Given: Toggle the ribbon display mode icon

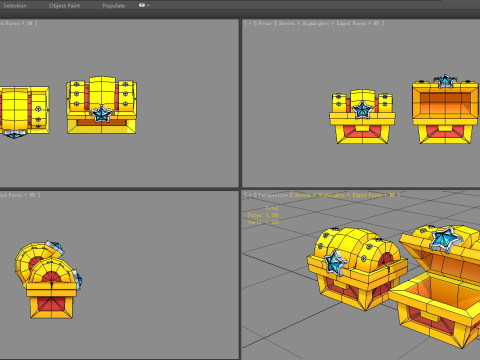Looking at the screenshot, I should click(x=142, y=5).
